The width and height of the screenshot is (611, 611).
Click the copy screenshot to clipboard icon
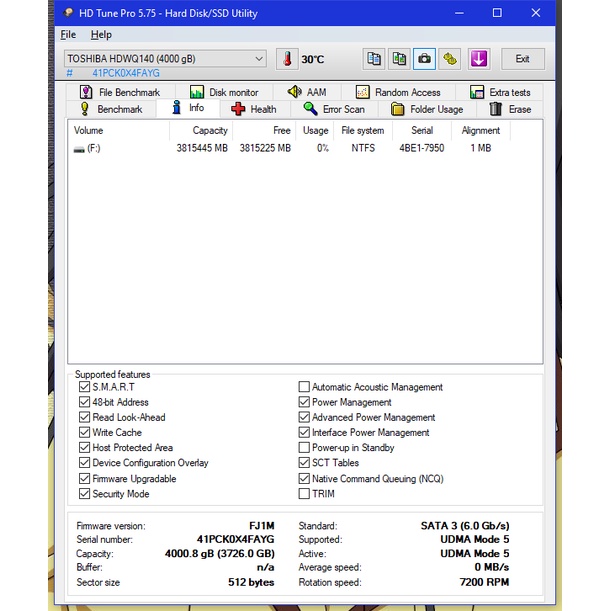pos(399,59)
